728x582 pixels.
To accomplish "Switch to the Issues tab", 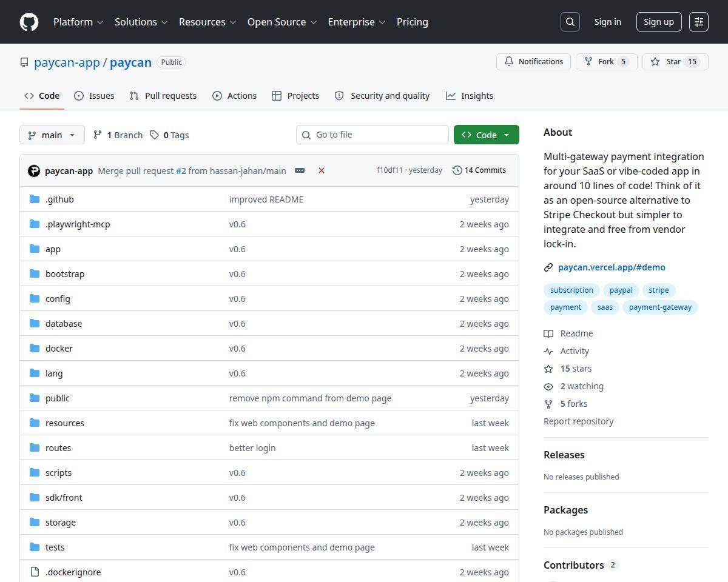I will pyautogui.click(x=94, y=96).
